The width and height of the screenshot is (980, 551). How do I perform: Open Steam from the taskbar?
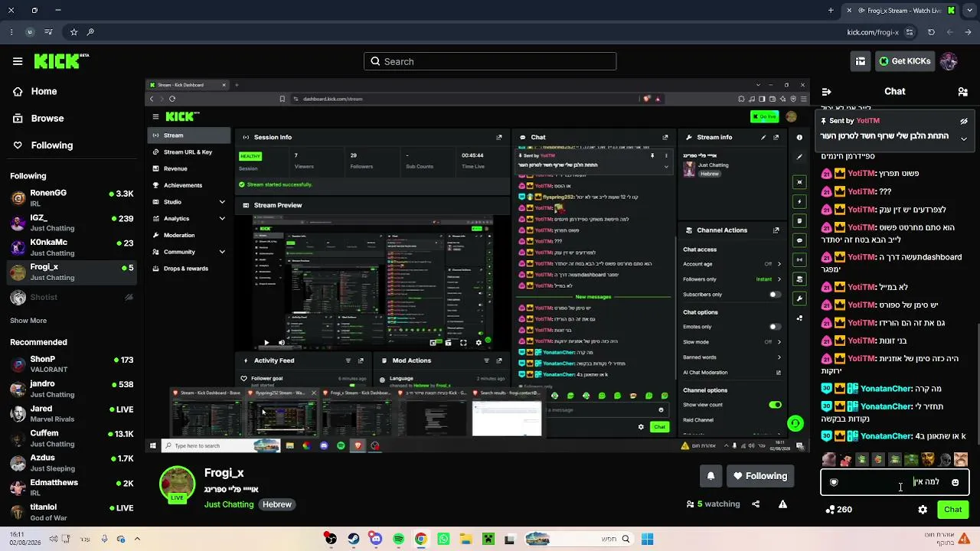353,540
